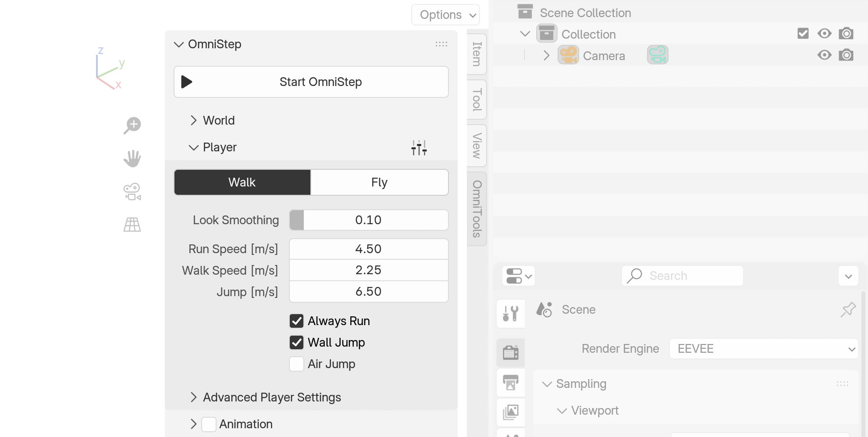Select the Fly player mode
The height and width of the screenshot is (437, 868).
click(379, 183)
